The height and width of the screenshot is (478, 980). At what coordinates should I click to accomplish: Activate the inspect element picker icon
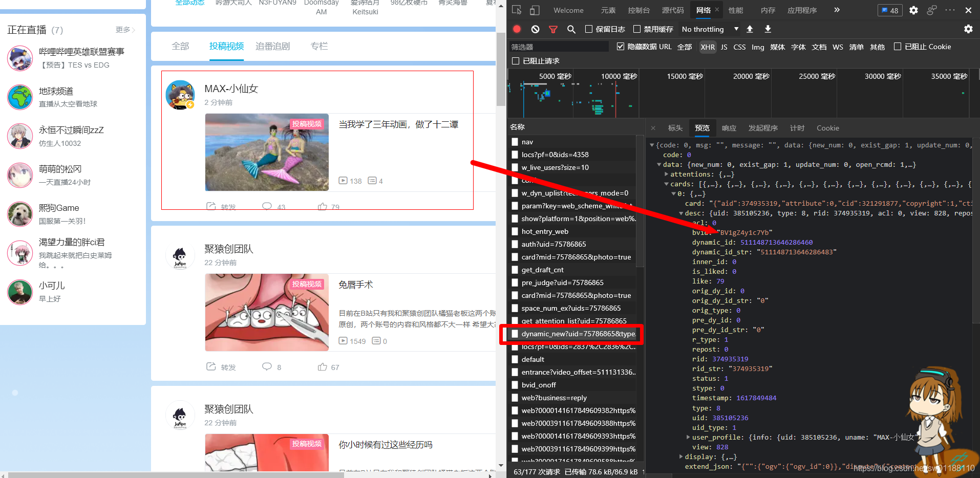tap(517, 10)
